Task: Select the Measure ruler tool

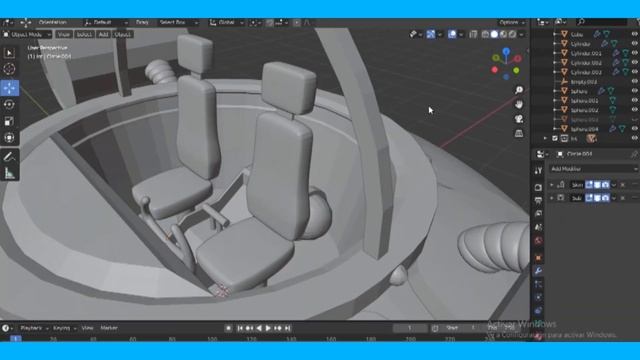Action: pyautogui.click(x=9, y=173)
